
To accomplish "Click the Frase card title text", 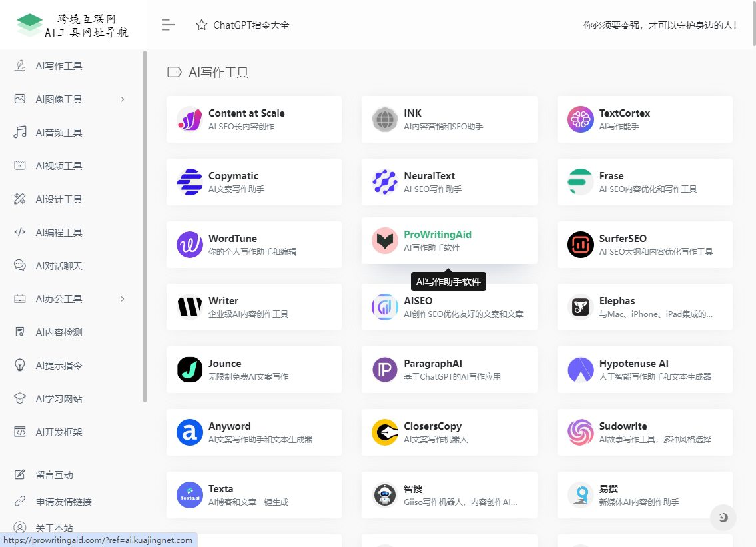I will click(611, 176).
